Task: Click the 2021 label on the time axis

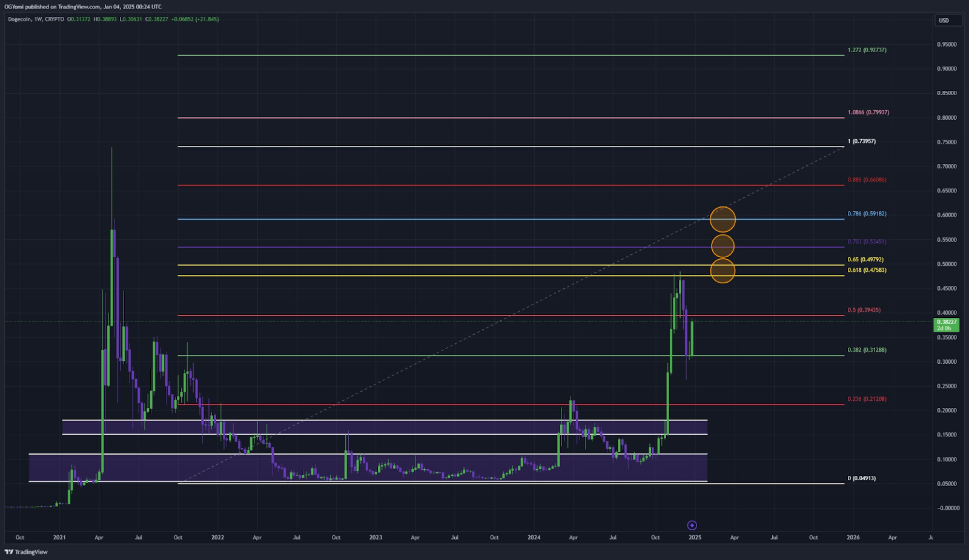Action: tap(59, 538)
